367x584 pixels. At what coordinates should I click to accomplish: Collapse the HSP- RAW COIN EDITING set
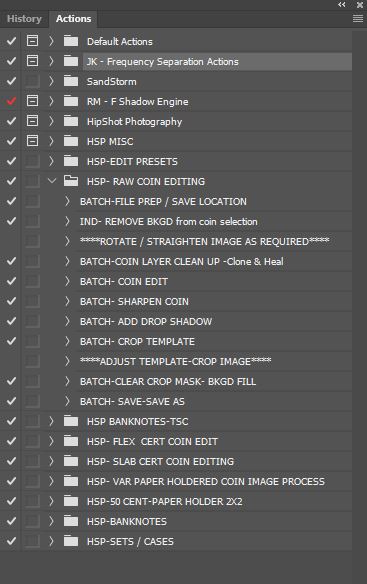coord(52,181)
